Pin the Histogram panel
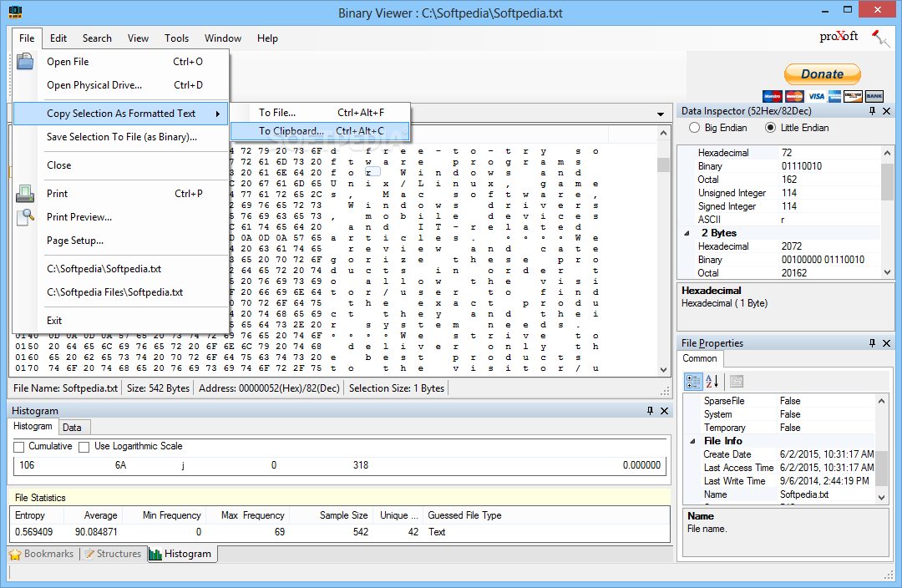Viewport: 902px width, 588px height. pos(650,411)
